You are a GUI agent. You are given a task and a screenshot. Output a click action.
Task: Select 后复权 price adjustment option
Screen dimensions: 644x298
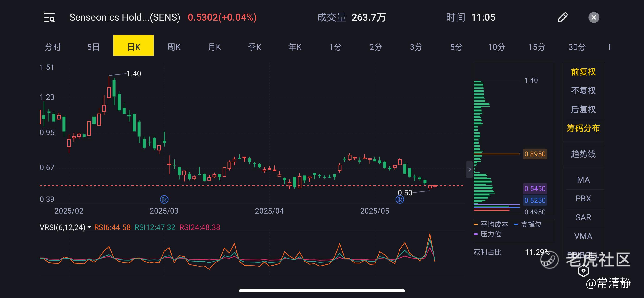[583, 109]
